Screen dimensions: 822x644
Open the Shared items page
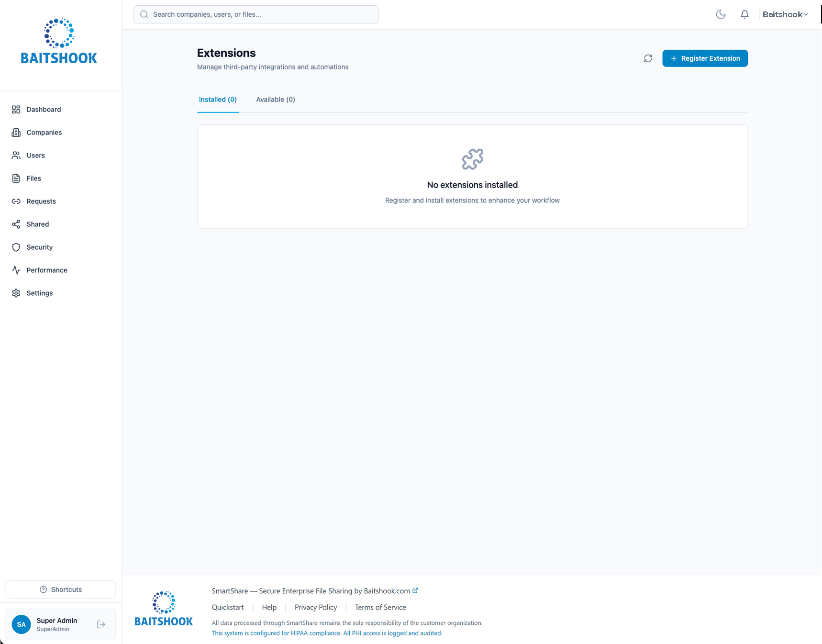[37, 224]
